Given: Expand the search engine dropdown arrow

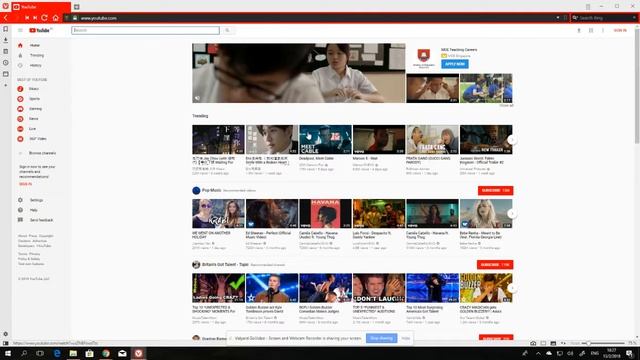Looking at the screenshot, I should (x=634, y=18).
